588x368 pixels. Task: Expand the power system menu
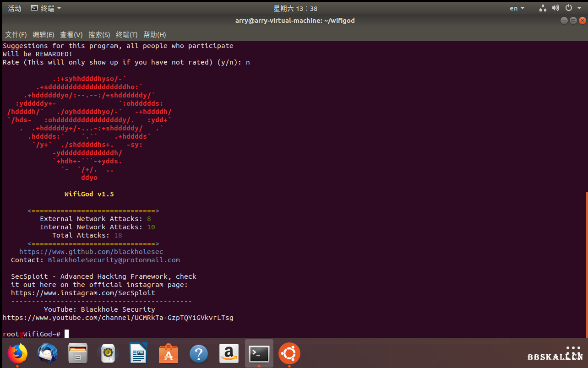point(571,8)
